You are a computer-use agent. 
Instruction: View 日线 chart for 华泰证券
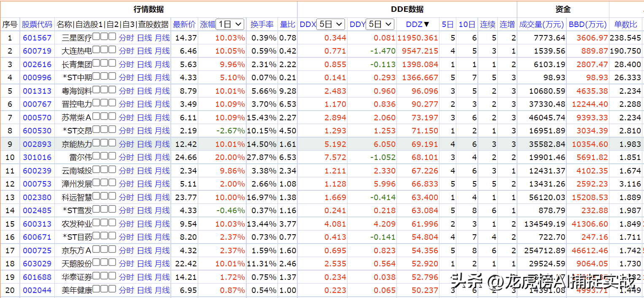(x=144, y=277)
